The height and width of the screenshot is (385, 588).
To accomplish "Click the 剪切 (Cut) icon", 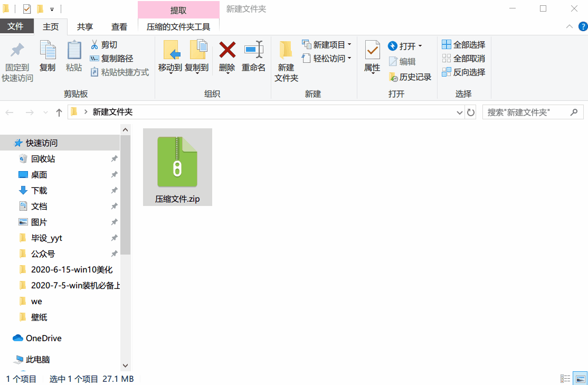I will tap(94, 44).
